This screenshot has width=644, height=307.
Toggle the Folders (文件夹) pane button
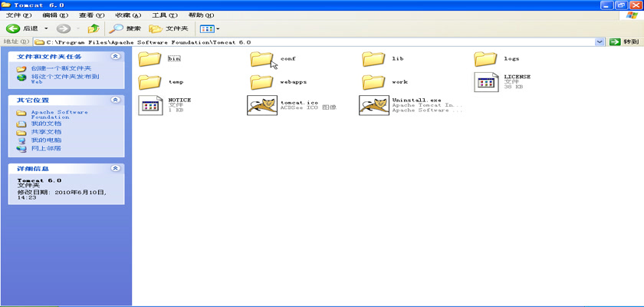click(169, 28)
